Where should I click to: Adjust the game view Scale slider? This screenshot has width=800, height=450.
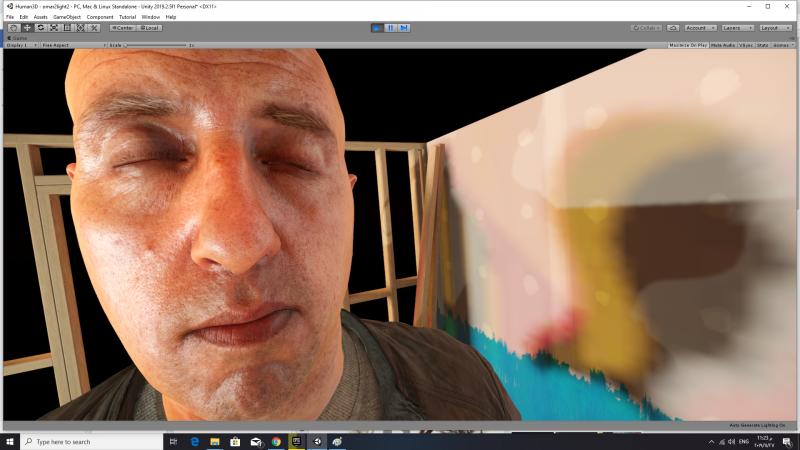tap(156, 45)
